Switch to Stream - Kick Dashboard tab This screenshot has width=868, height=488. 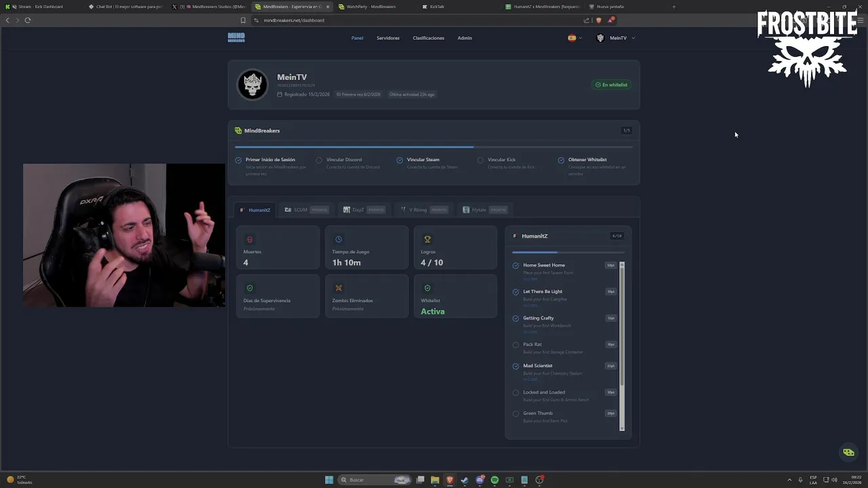(42, 7)
